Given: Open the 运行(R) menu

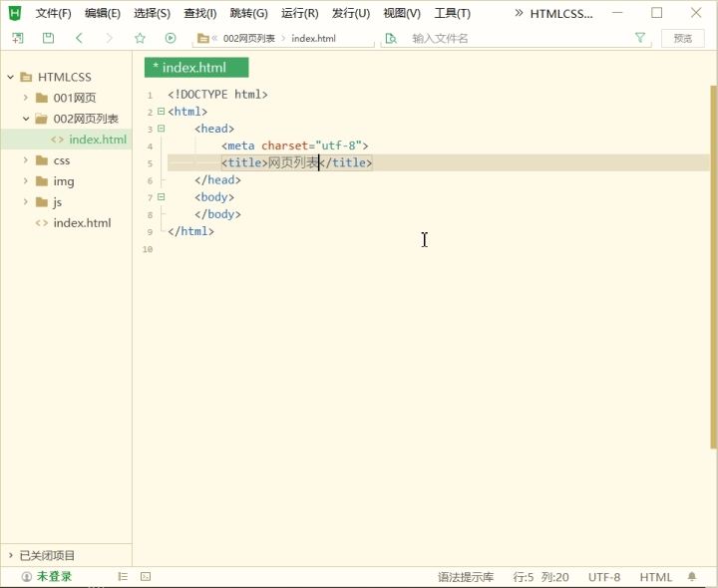Looking at the screenshot, I should [x=300, y=13].
